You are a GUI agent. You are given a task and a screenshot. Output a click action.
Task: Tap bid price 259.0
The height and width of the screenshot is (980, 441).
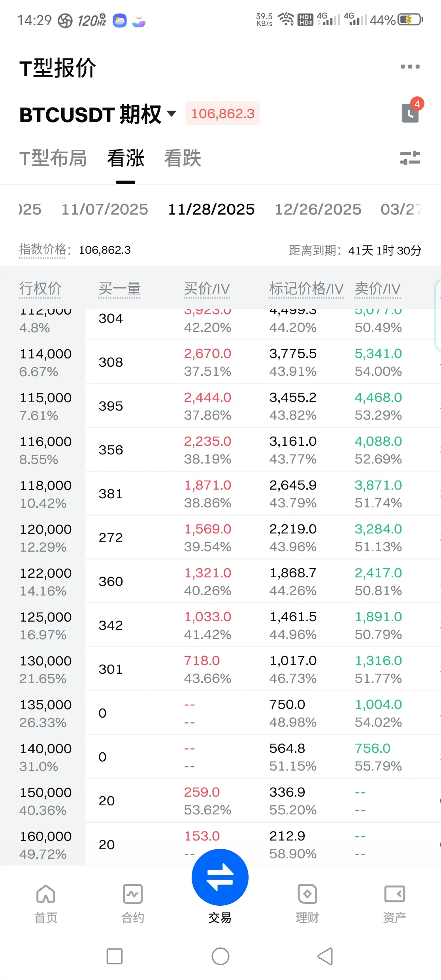[x=202, y=792]
